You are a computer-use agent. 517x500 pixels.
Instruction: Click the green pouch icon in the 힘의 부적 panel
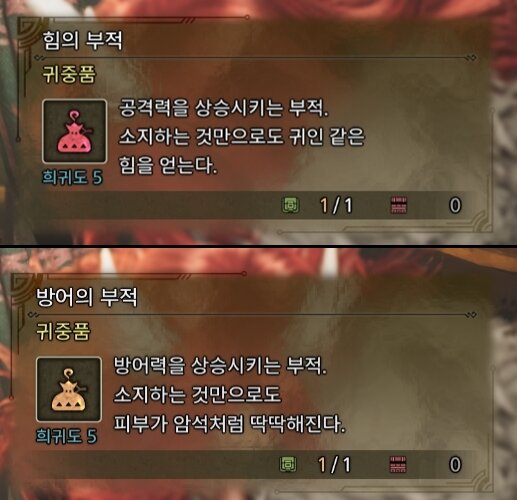tap(291, 205)
